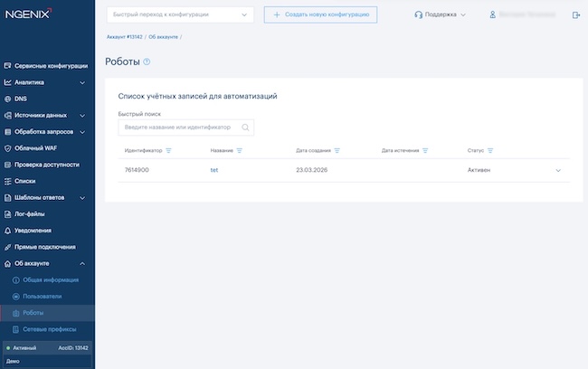Open the Поддержка dropdown menu

(x=441, y=14)
